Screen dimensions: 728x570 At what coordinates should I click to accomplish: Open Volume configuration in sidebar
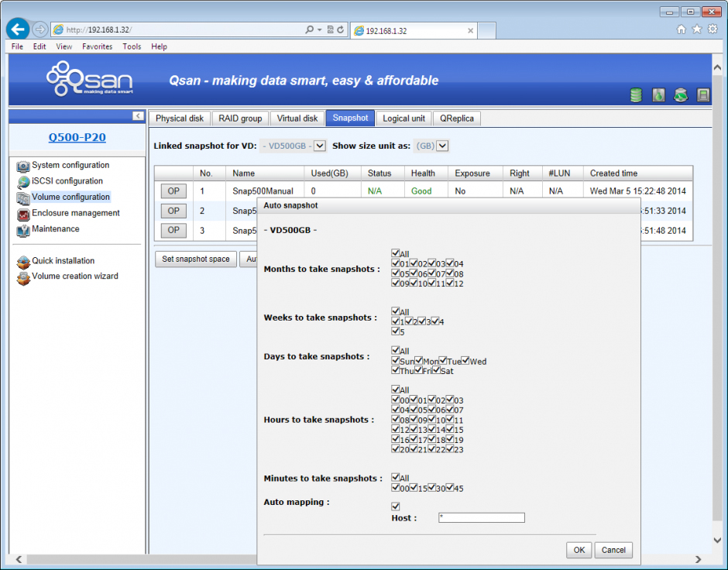tap(70, 197)
